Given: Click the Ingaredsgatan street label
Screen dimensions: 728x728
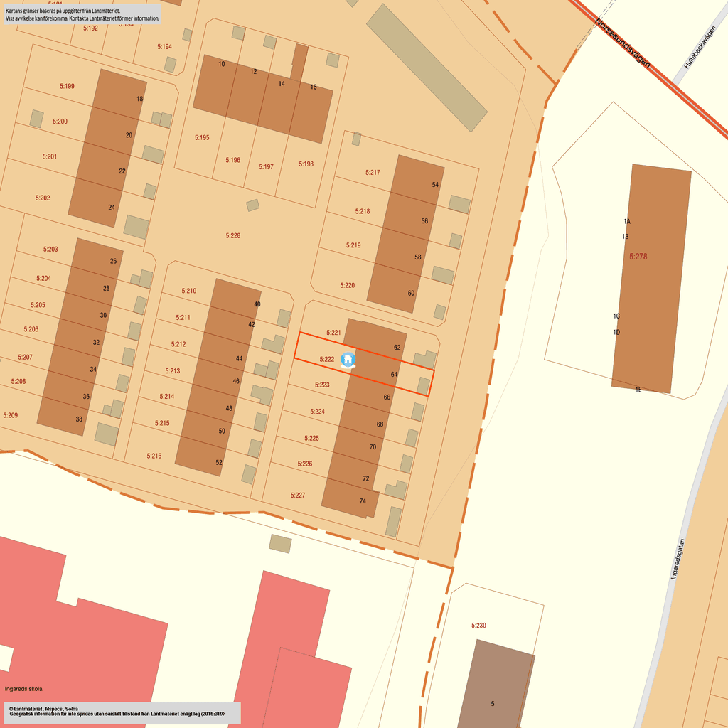Looking at the screenshot, I should [x=678, y=559].
